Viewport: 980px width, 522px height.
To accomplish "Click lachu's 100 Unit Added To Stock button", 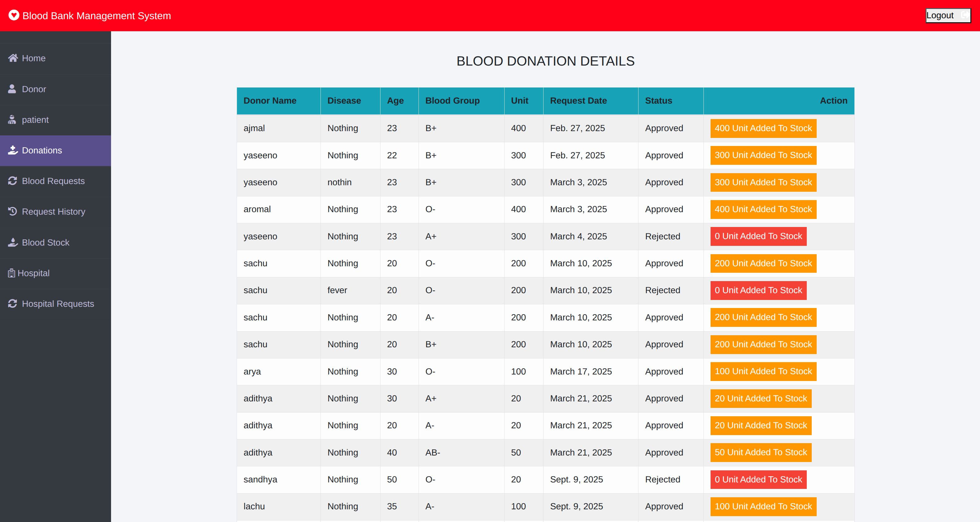I will click(x=763, y=507).
